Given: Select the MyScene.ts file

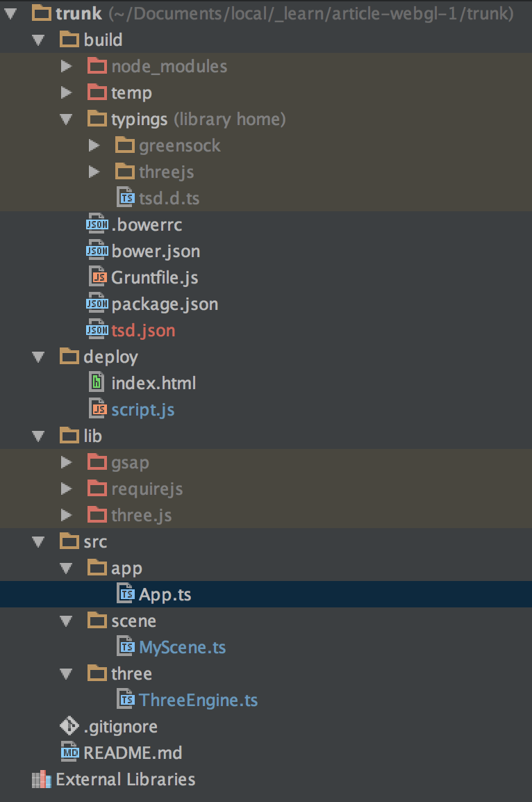Looking at the screenshot, I should coord(182,647).
